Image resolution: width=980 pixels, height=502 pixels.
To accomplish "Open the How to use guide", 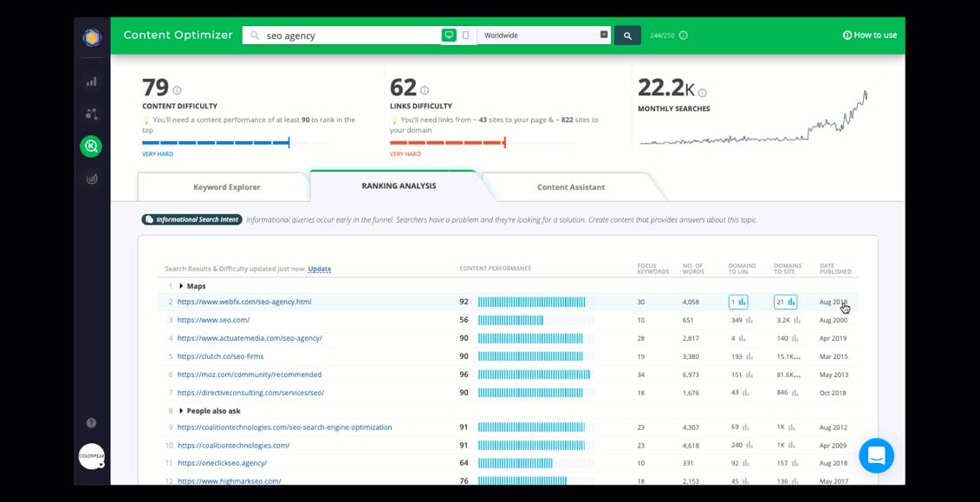I will tap(869, 35).
